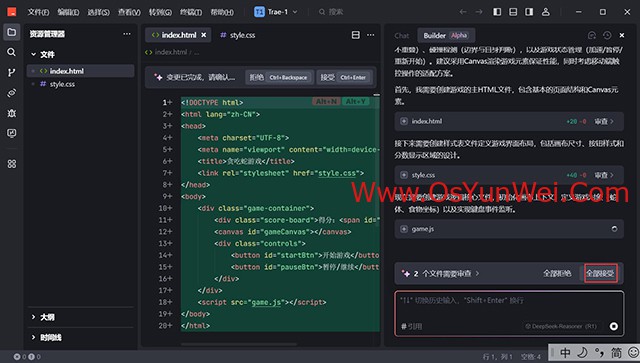Open the DeepSeek-Reasoner model selector
Image resolution: width=640 pixels, height=363 pixels.
coord(561,326)
